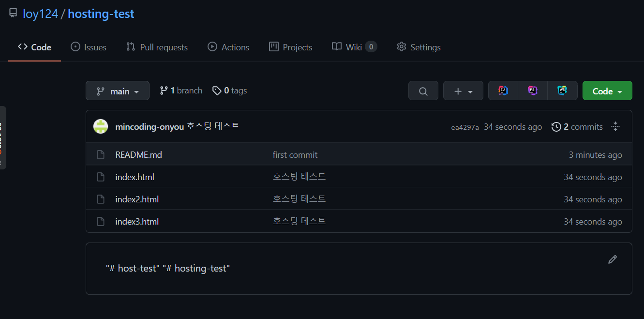Open the index.html file
Image resolution: width=644 pixels, height=319 pixels.
tap(135, 177)
